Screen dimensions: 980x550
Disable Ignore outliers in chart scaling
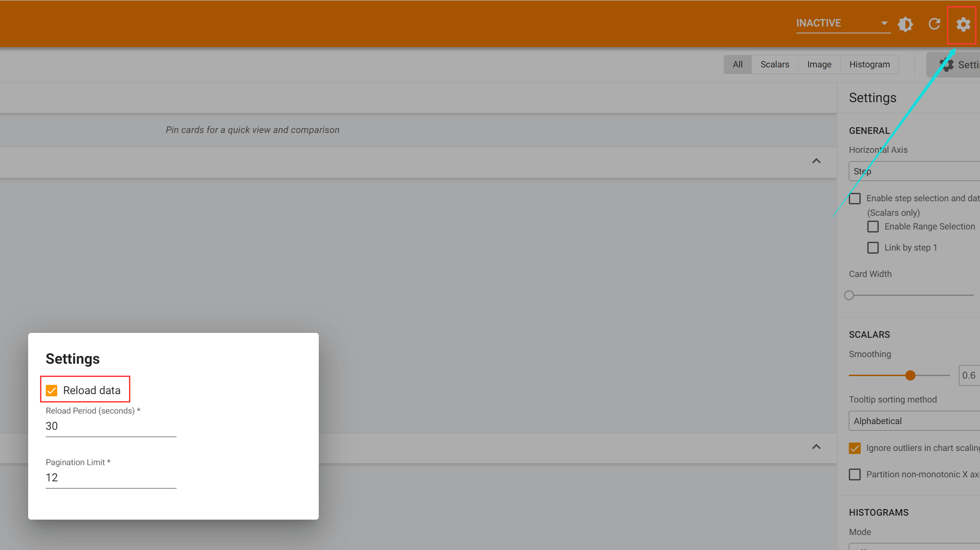pos(855,448)
